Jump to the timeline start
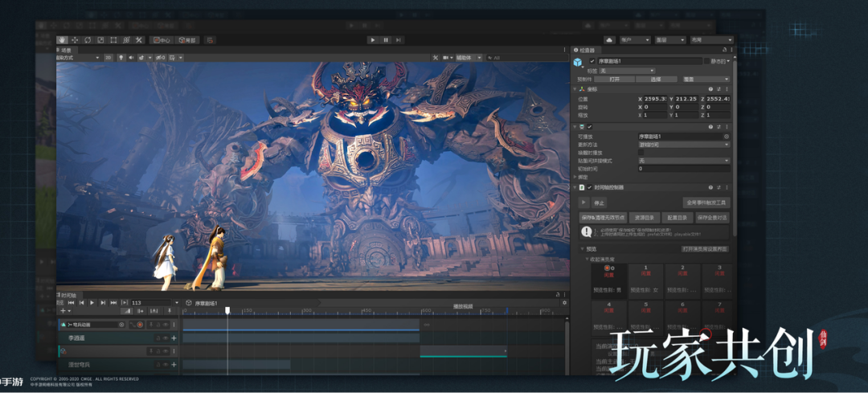The width and height of the screenshot is (868, 393). coord(72,303)
